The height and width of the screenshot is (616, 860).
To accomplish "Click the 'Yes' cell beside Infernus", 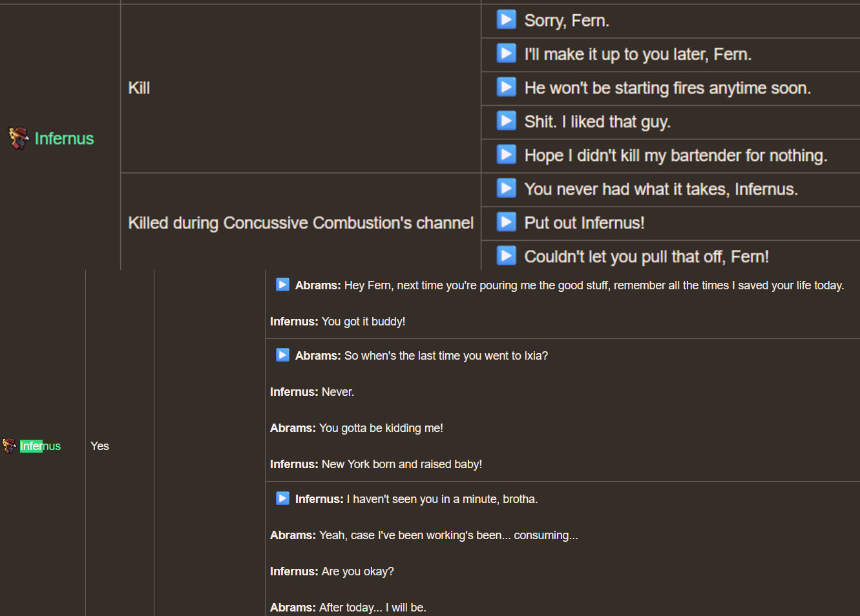I will click(120, 446).
